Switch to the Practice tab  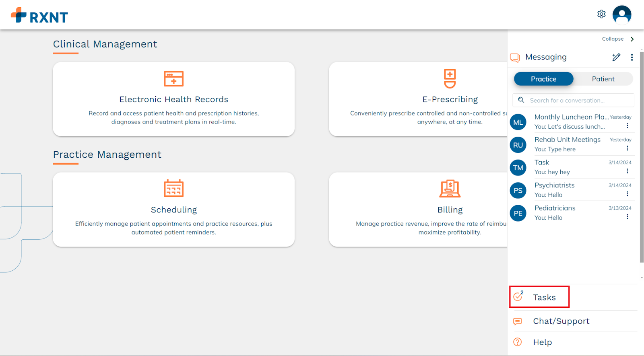543,79
